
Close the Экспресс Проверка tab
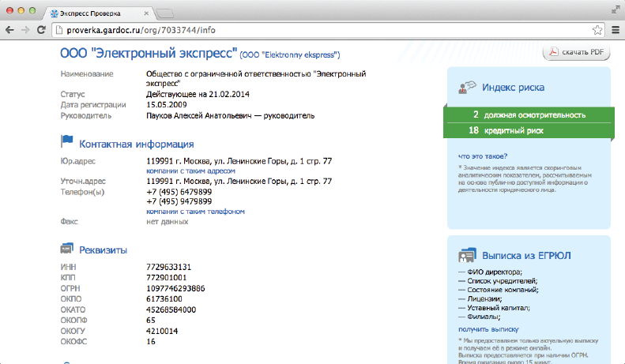146,13
